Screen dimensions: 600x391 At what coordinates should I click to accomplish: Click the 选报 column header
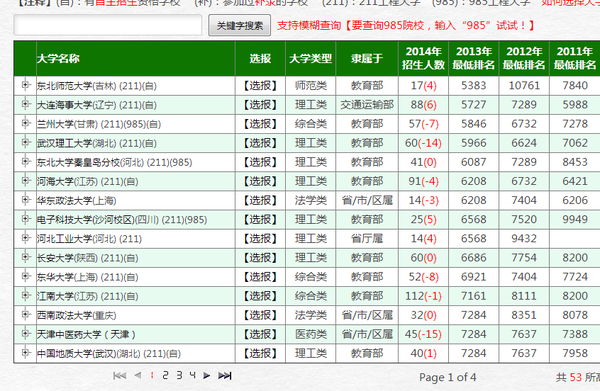(260, 59)
